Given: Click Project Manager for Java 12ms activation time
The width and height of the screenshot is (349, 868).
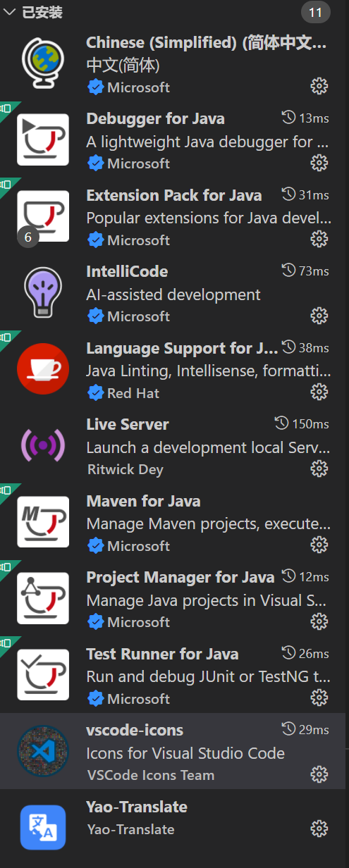Looking at the screenshot, I should coord(305,576).
